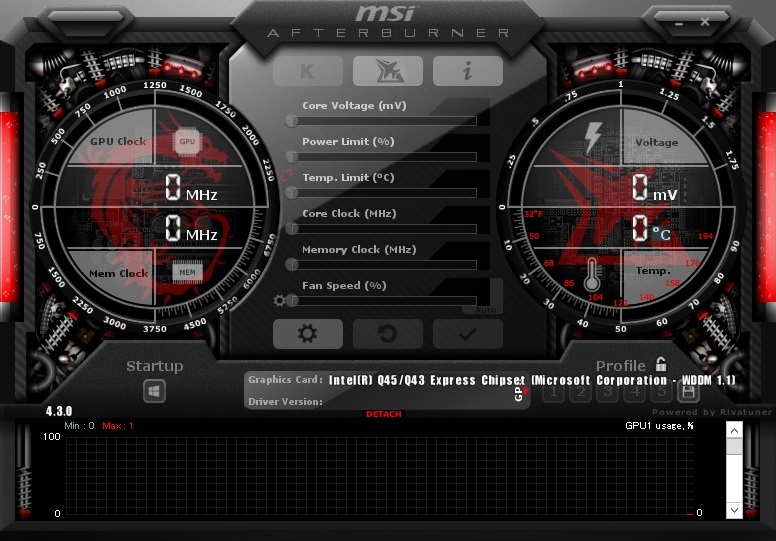Open settings with the large gear button
Screen dimensions: 776x541
pos(307,334)
